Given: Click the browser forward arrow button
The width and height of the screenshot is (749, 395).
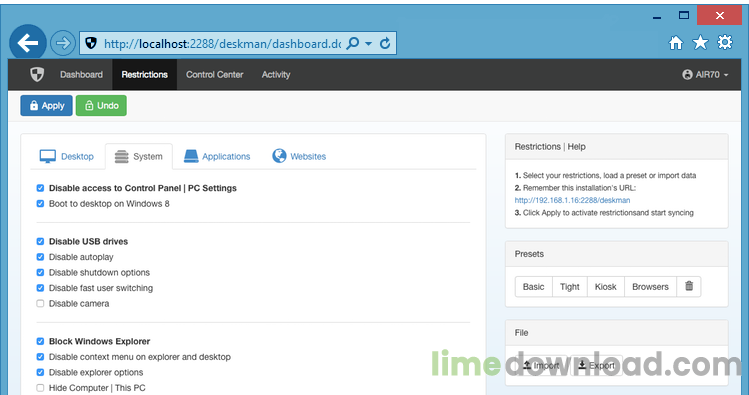Looking at the screenshot, I should pos(63,43).
